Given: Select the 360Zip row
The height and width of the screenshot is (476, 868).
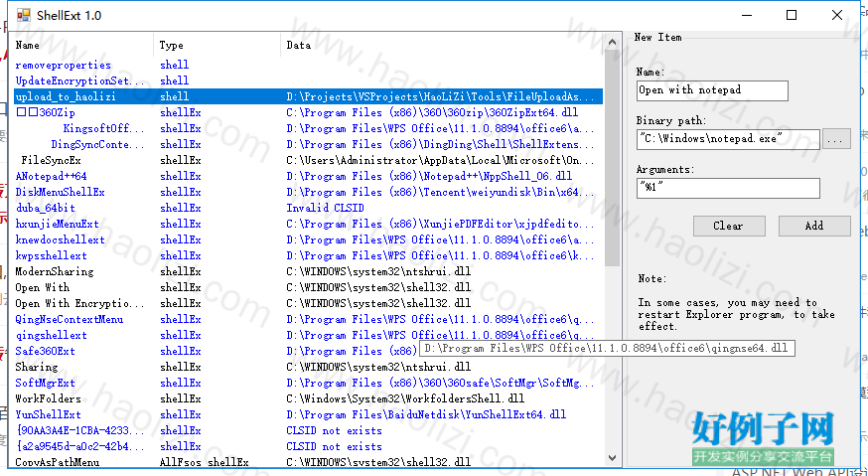Looking at the screenshot, I should point(306,112).
